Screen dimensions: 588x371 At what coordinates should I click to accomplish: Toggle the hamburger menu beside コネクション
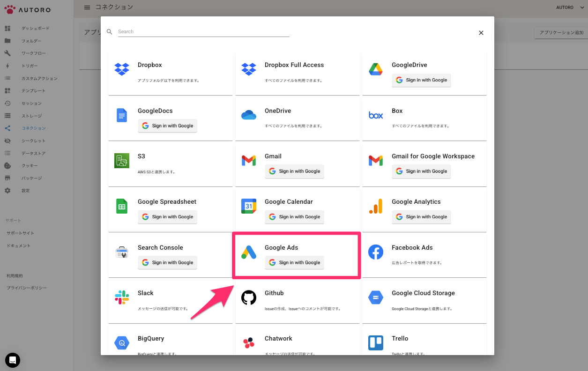pyautogui.click(x=87, y=7)
